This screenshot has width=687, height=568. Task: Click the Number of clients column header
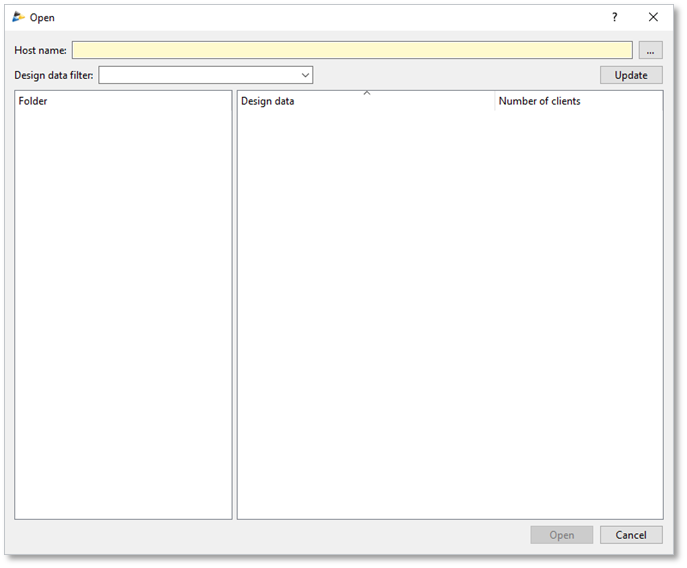578,101
